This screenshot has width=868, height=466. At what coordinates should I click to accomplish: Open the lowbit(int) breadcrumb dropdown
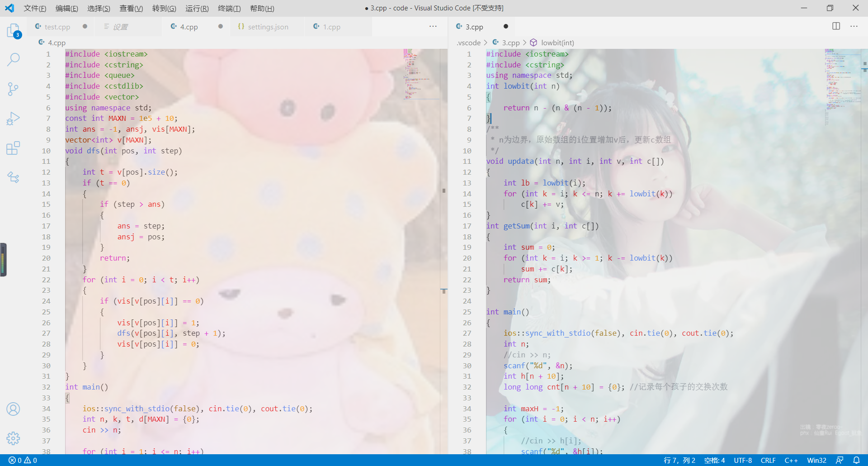[557, 42]
